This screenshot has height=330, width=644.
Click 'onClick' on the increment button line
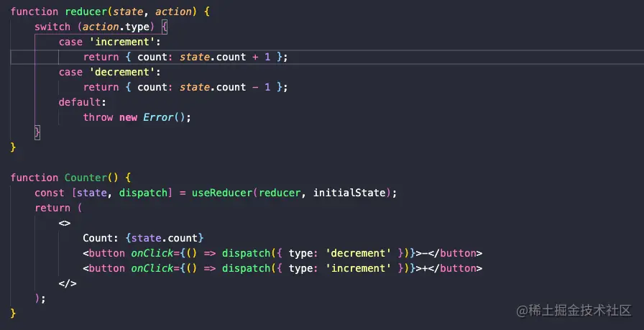pos(152,268)
